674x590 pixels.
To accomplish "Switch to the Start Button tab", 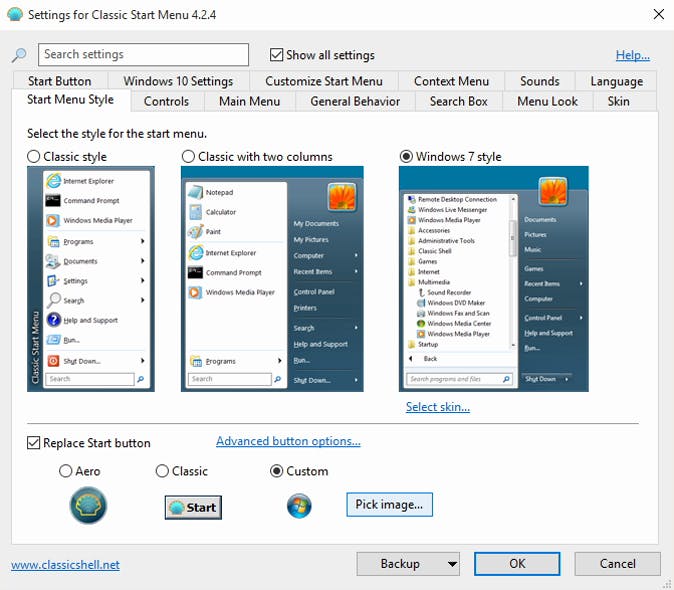I will (x=60, y=81).
